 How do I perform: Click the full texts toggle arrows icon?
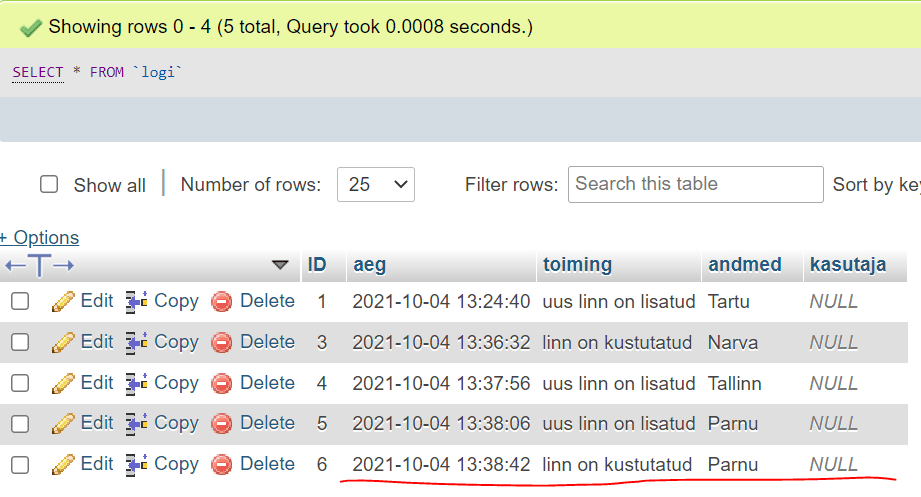click(40, 265)
